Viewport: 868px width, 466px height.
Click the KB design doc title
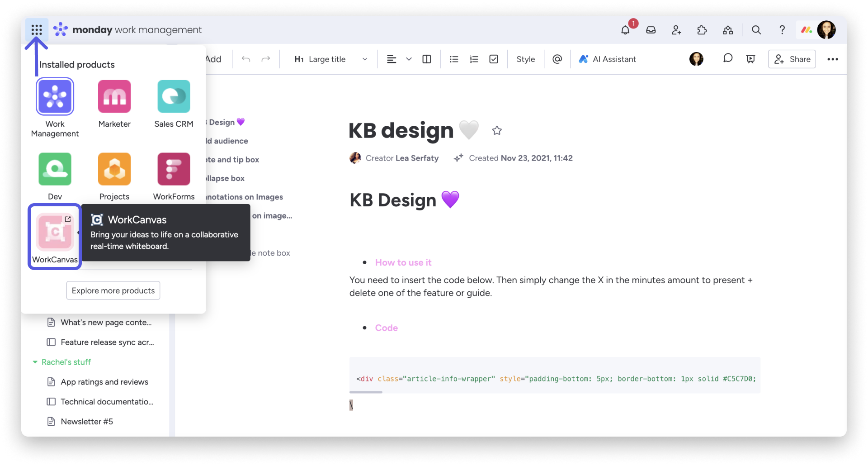pos(401,131)
